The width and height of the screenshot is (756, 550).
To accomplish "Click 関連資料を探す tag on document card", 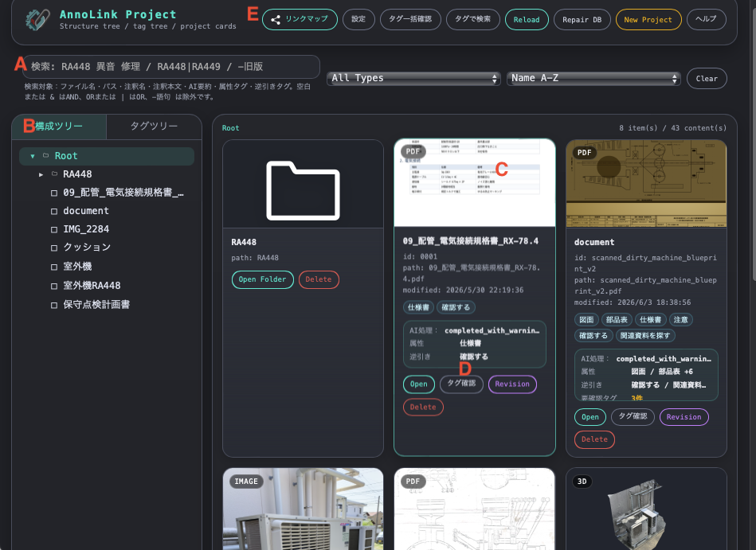I will click(645, 336).
